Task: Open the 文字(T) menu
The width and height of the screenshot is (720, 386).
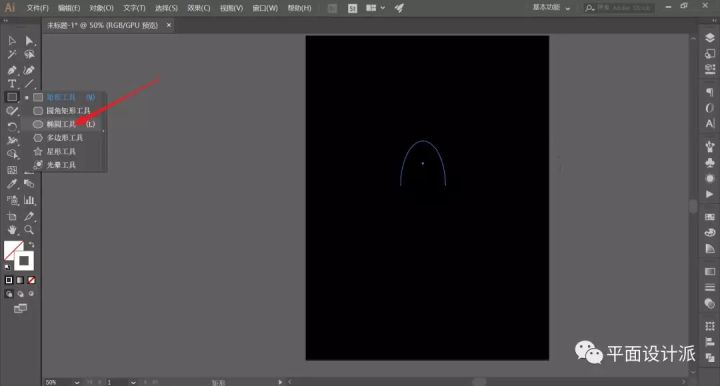Action: click(134, 8)
